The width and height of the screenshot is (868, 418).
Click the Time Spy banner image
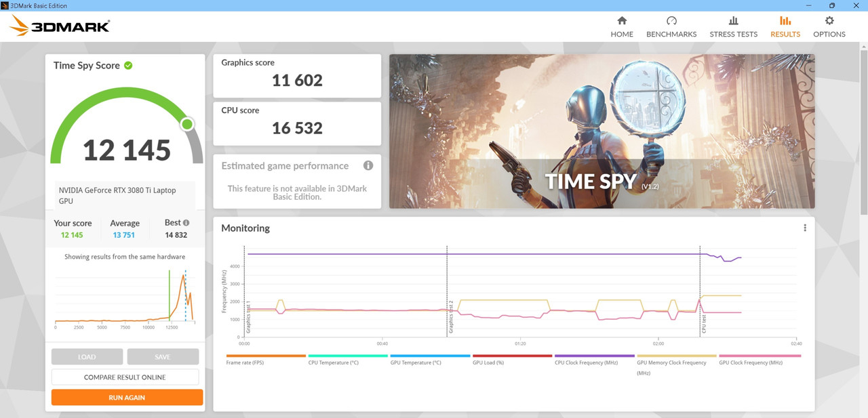(x=601, y=131)
